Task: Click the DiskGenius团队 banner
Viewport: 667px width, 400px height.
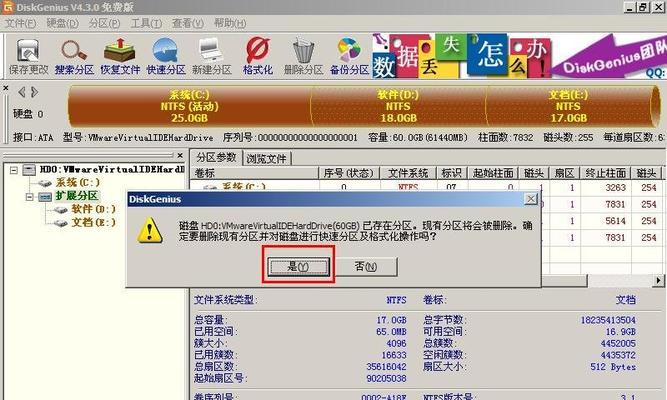Action: click(609, 56)
